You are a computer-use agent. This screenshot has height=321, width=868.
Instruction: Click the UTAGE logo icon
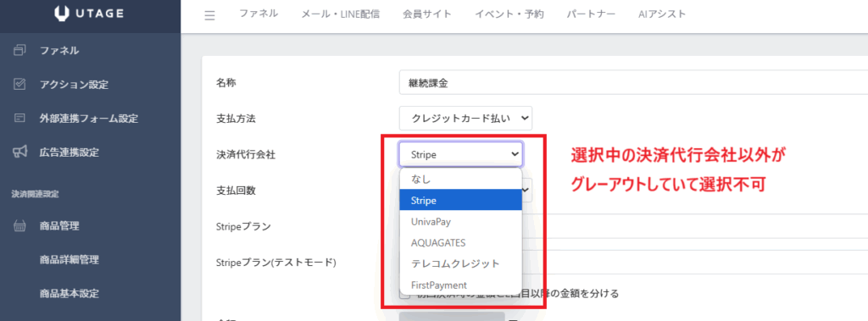click(61, 14)
